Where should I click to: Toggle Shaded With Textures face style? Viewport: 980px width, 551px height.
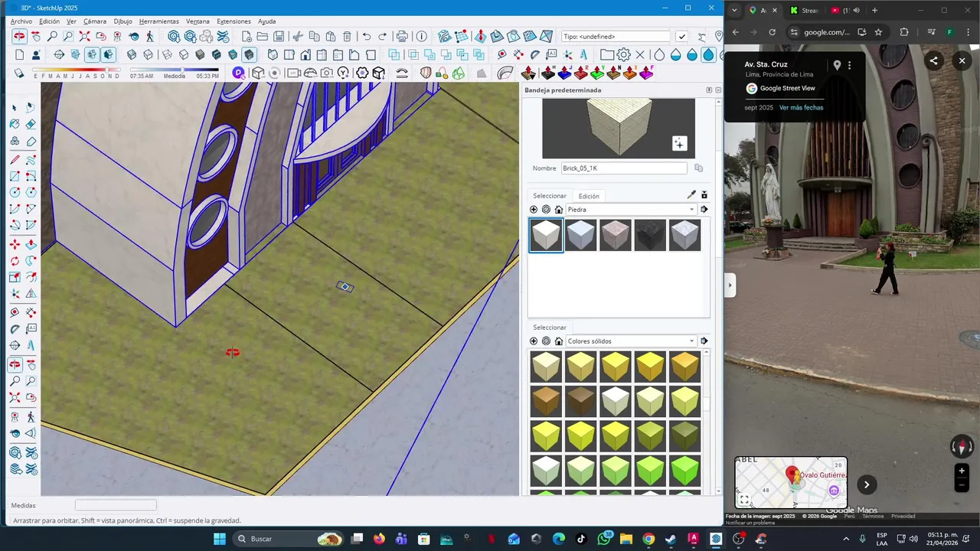[217, 55]
